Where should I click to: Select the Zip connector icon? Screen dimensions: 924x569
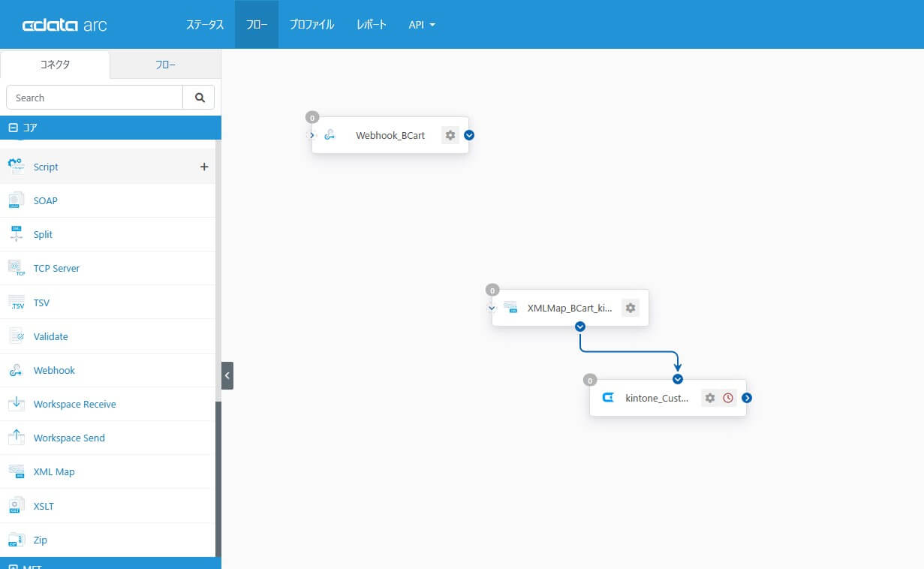(16, 540)
